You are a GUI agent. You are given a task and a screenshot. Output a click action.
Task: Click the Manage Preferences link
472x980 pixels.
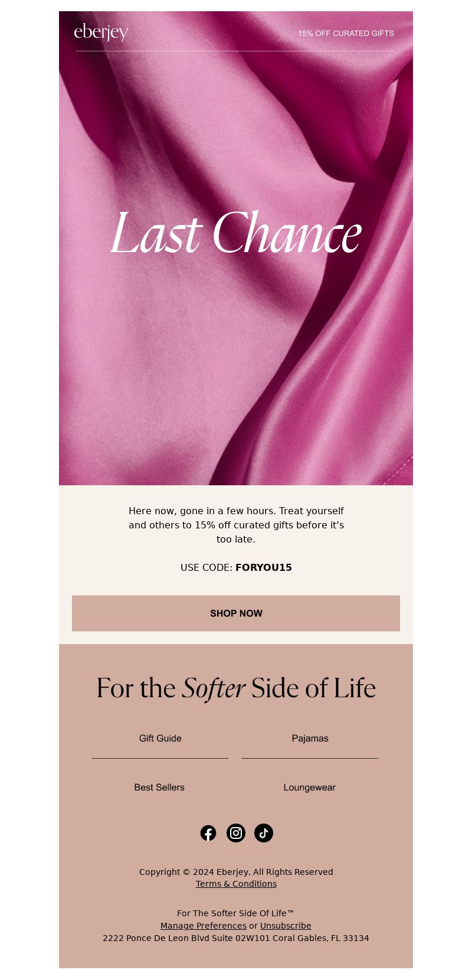point(204,926)
